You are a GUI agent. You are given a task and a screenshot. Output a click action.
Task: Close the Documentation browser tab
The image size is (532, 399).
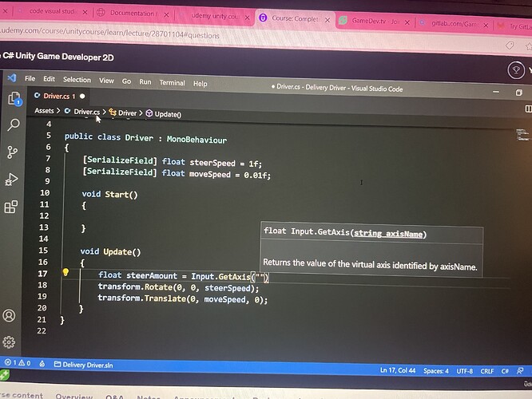[166, 14]
